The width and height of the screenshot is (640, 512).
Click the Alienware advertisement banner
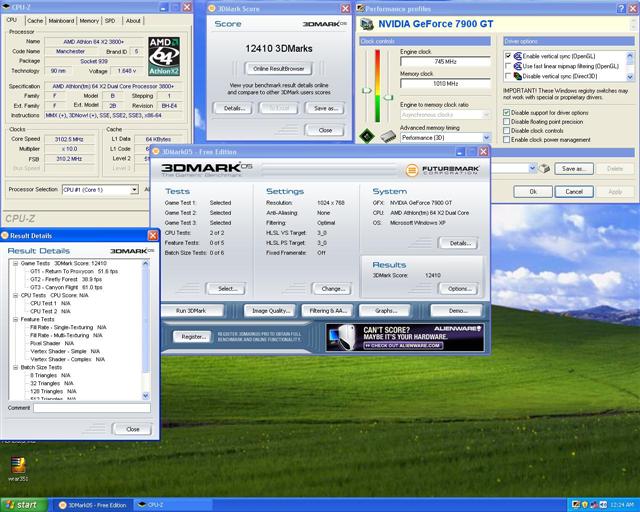coord(405,337)
